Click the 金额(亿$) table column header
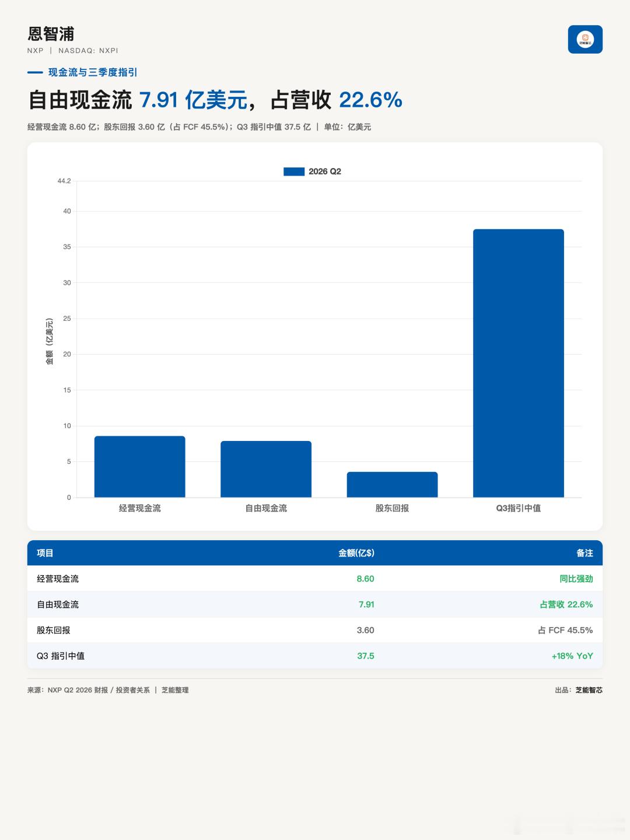This screenshot has width=630, height=840. [356, 553]
